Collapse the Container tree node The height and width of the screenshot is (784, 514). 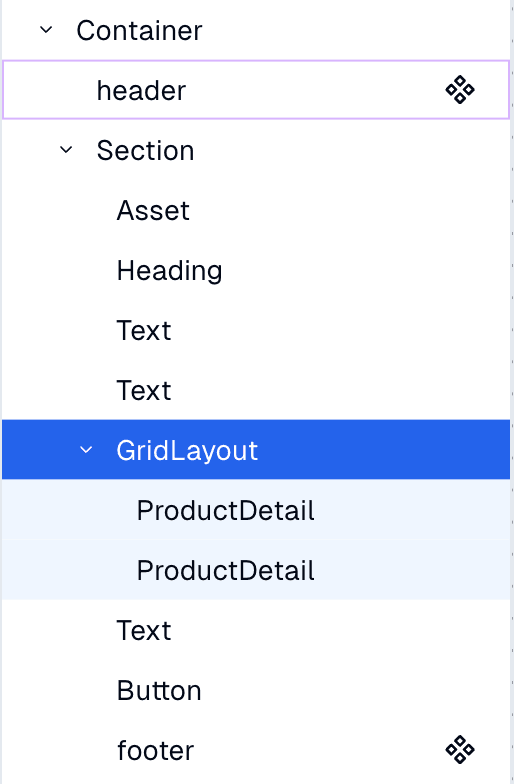tap(46, 30)
